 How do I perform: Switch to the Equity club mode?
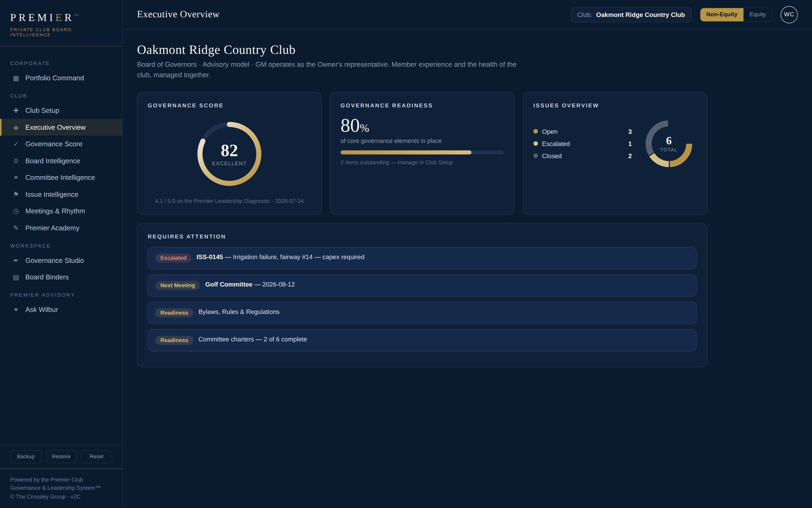click(x=757, y=15)
